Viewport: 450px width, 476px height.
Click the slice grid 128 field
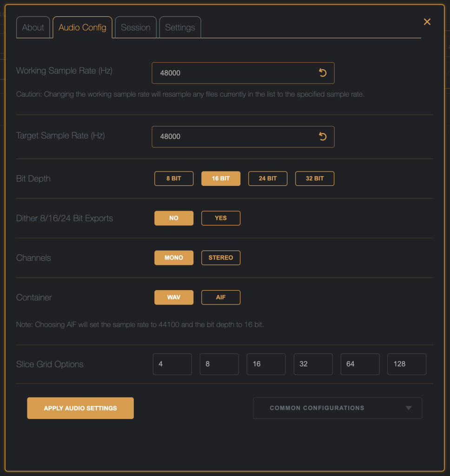point(407,364)
